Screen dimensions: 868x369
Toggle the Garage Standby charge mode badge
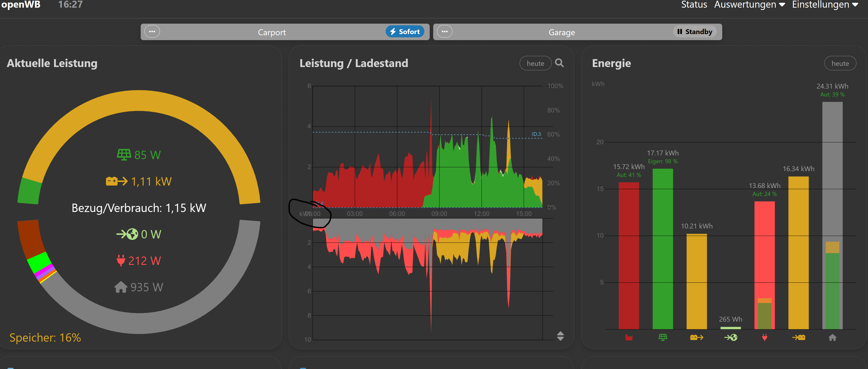[x=694, y=32]
